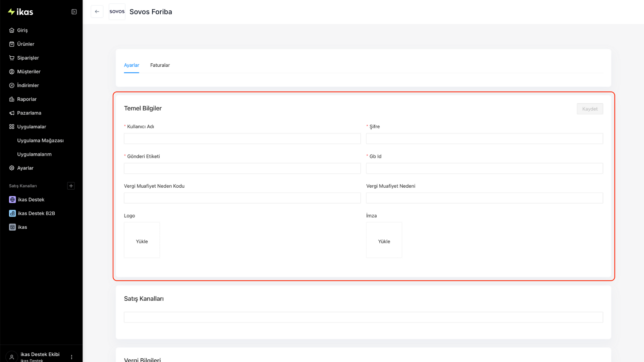Click the ikas Destek globe icon
The width and height of the screenshot is (644, 362).
(12, 199)
